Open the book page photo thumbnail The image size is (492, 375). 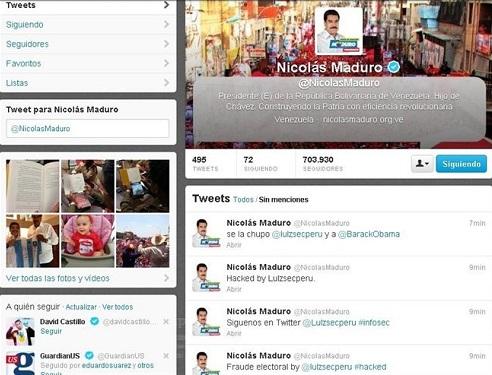tap(33, 186)
